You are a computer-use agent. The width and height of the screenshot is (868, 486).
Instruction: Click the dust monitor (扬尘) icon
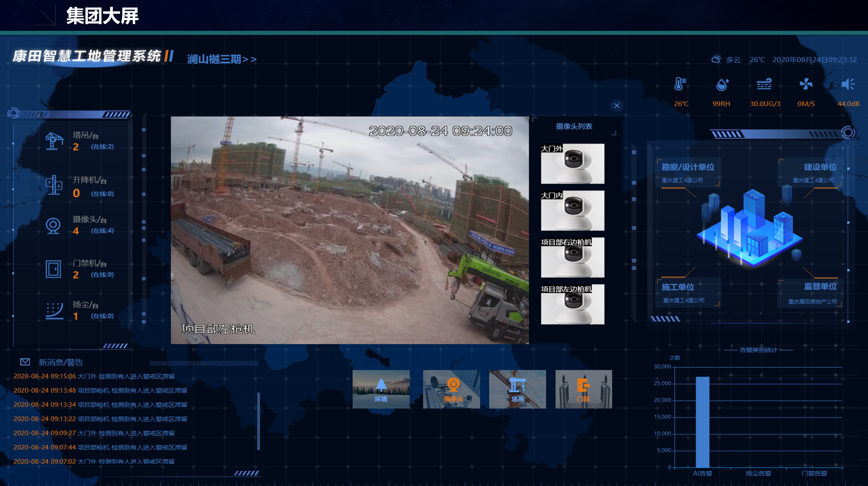pos(54,310)
